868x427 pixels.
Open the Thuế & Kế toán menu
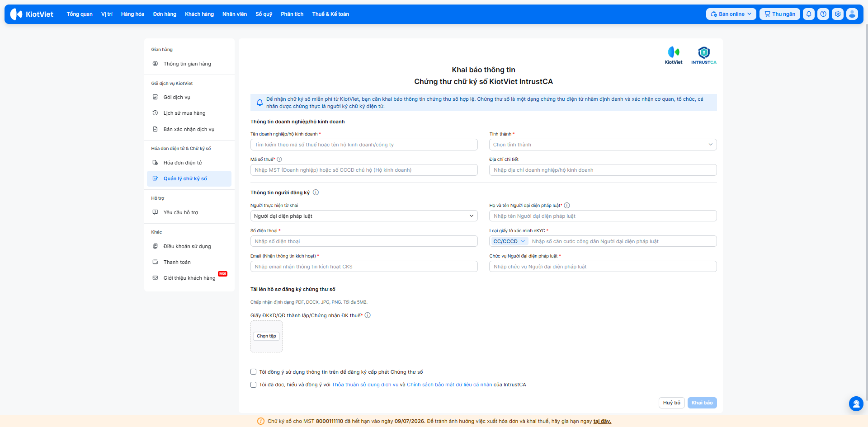(330, 14)
